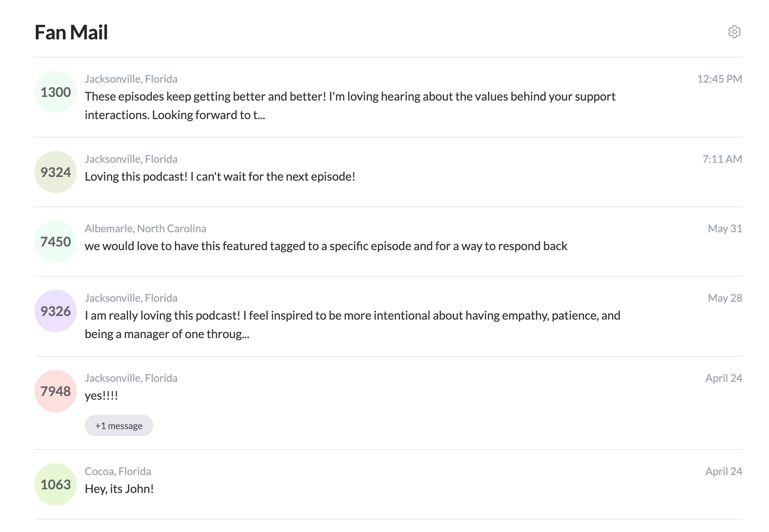The height and width of the screenshot is (532, 769).
Task: Click the 1300 sender avatar
Action: tap(56, 92)
